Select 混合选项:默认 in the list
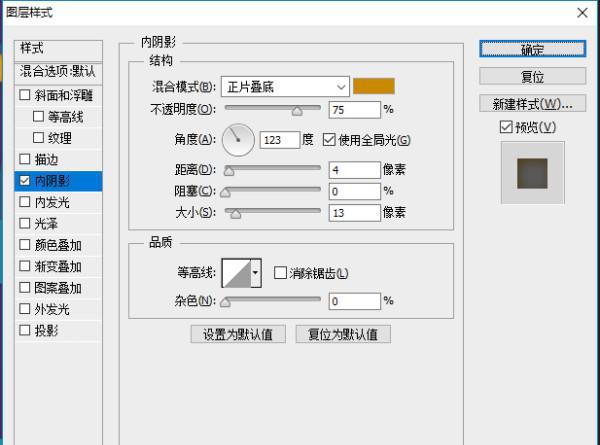The image size is (600, 445). click(x=59, y=72)
